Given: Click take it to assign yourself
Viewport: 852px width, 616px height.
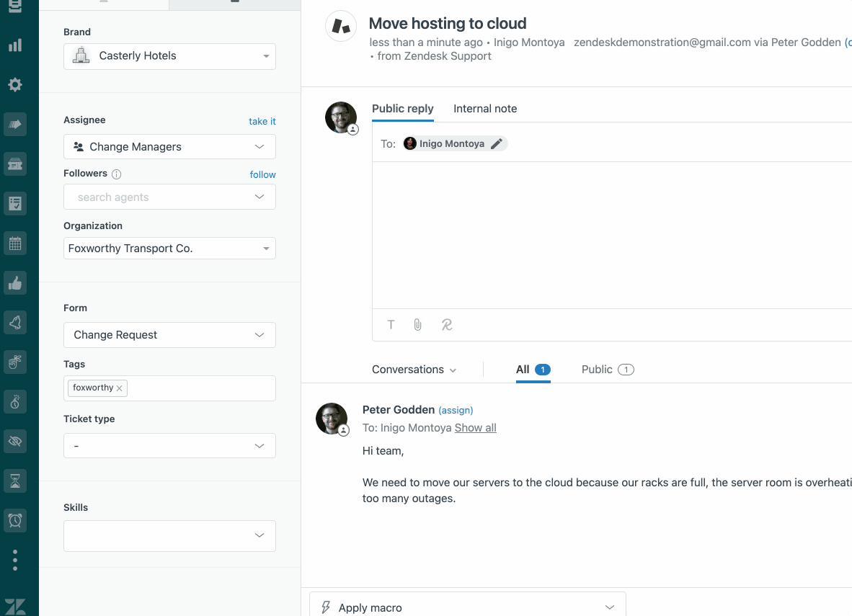Looking at the screenshot, I should pos(262,121).
